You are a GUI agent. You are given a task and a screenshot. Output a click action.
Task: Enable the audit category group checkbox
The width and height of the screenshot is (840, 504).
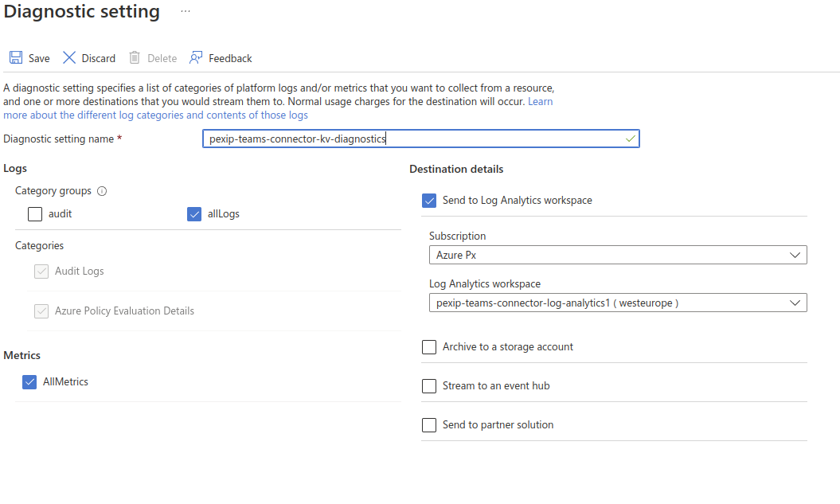(35, 214)
